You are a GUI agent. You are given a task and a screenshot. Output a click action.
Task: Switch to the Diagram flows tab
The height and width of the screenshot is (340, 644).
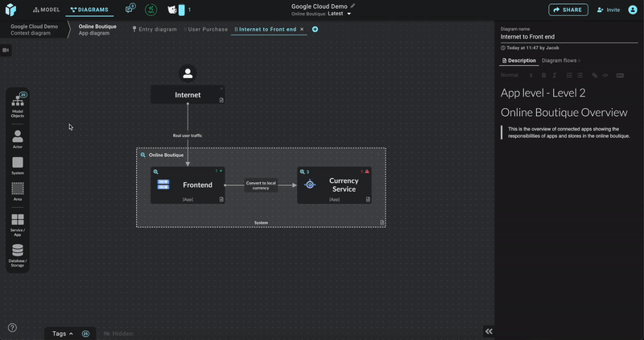[x=560, y=60]
